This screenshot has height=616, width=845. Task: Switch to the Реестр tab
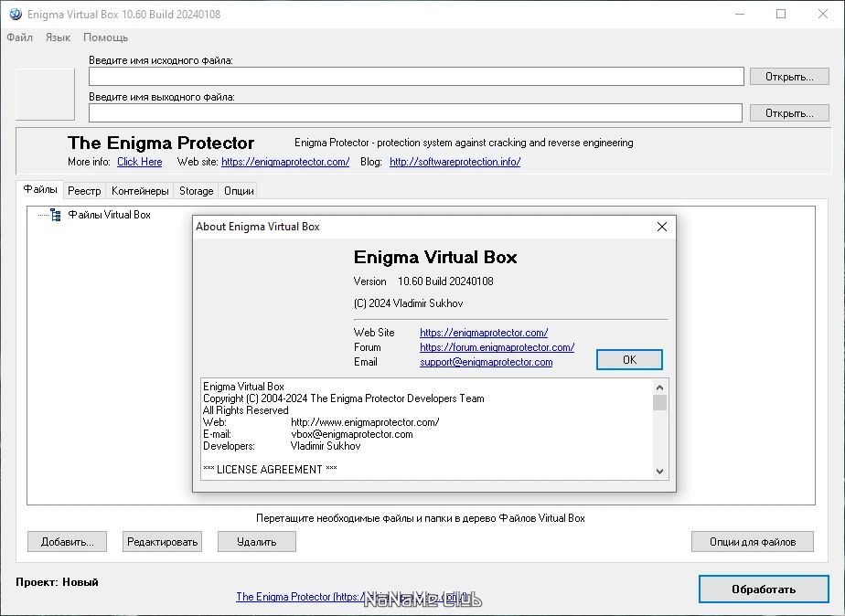[84, 191]
